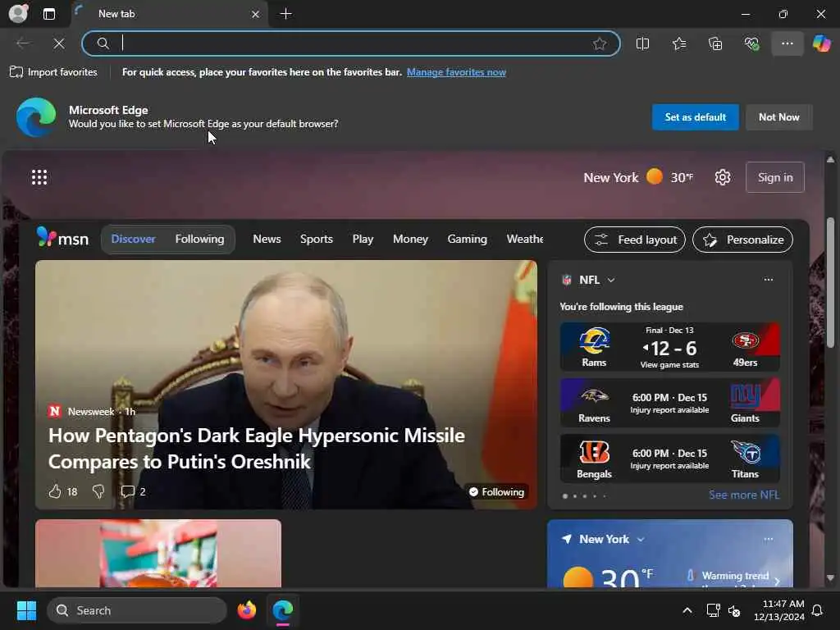Open Favorites list icon

pos(679,43)
